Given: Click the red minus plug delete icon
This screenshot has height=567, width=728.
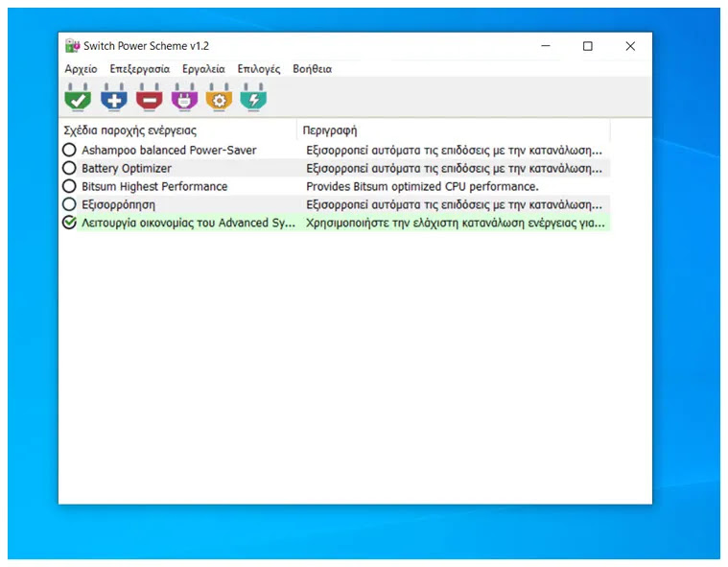Looking at the screenshot, I should point(149,98).
